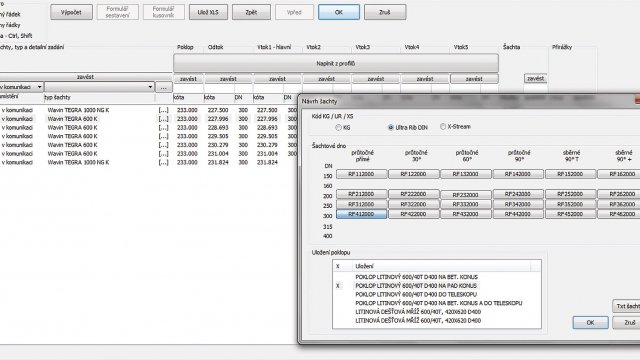Pick shaft base RF132000
The image size is (640, 360).
click(466, 174)
